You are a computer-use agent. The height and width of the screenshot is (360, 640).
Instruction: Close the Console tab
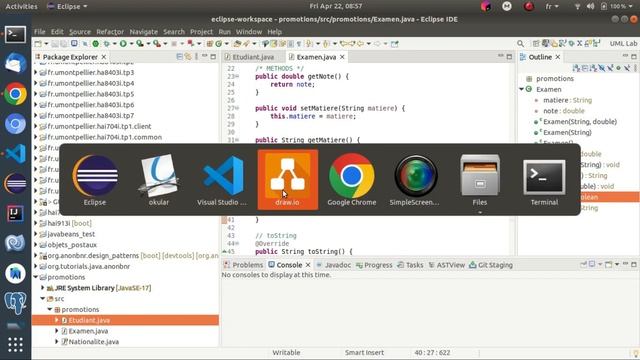point(308,265)
